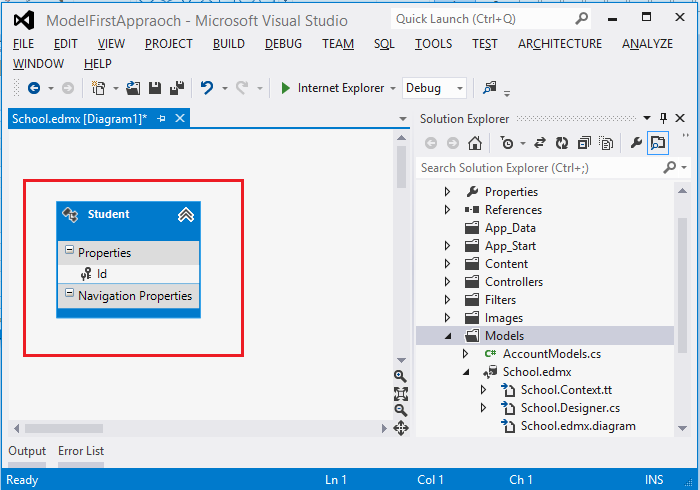Open Properties via the wrench icon
Image resolution: width=700 pixels, height=490 pixels.
pyautogui.click(x=636, y=143)
